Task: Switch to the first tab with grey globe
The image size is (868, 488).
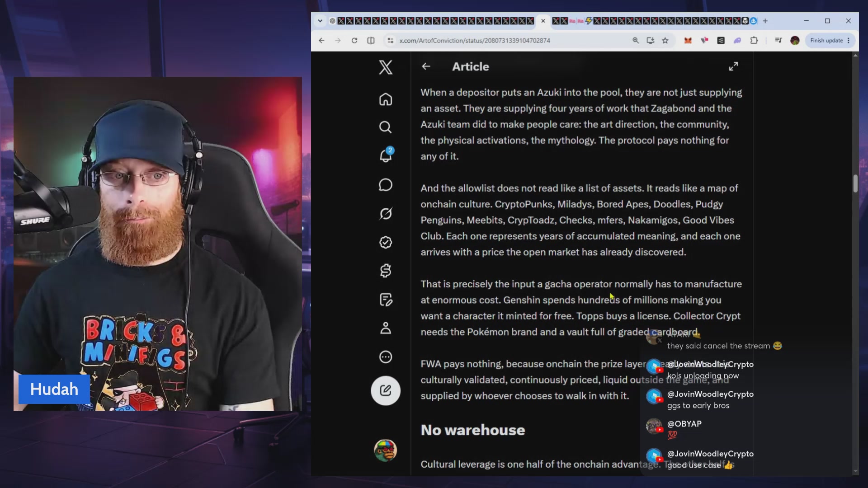Action: coord(332,21)
